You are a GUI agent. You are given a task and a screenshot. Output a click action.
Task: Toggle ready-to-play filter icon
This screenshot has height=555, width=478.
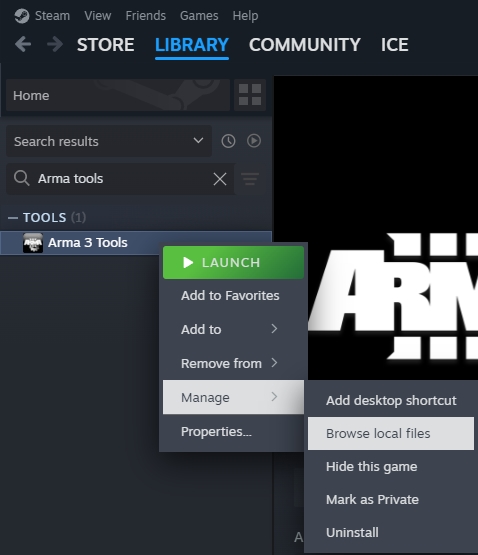(254, 141)
